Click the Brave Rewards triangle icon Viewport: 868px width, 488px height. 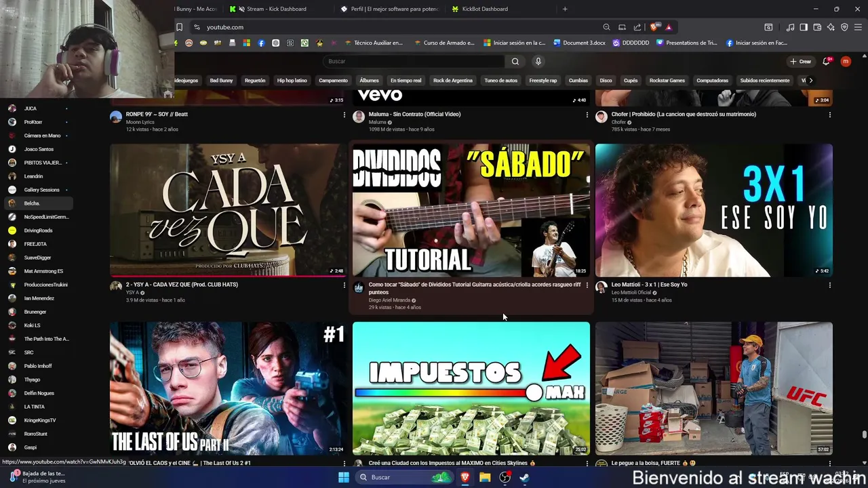coord(669,27)
